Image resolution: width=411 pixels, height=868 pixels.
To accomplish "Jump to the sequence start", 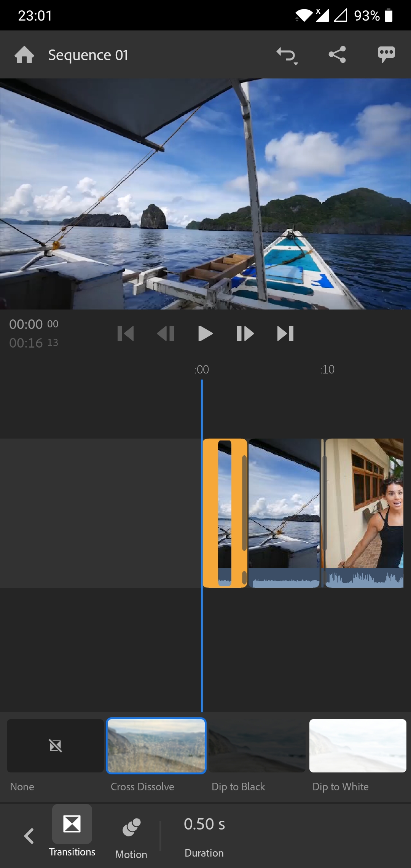I will 126,334.
